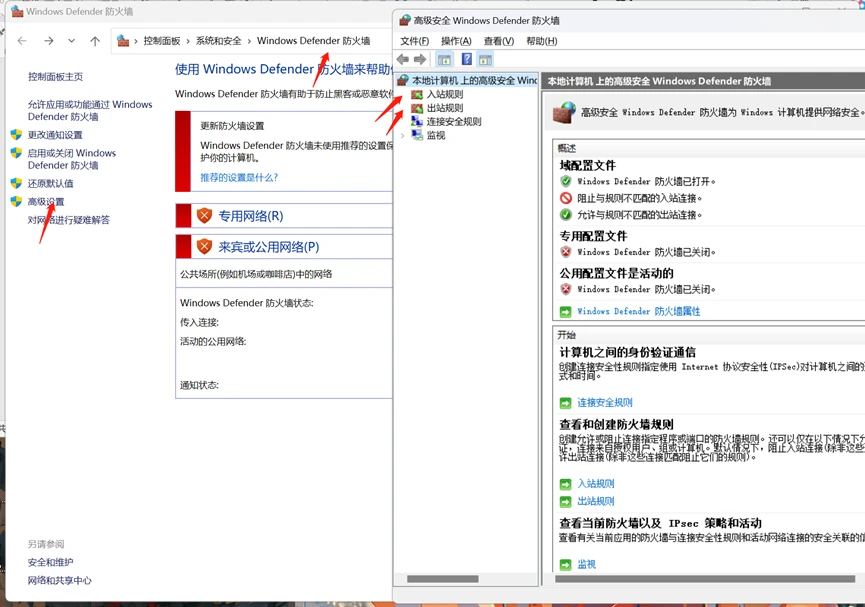Viewport: 865px width, 607px height.
Task: Click the shield icon next to 专用网络(R)
Action: (204, 216)
